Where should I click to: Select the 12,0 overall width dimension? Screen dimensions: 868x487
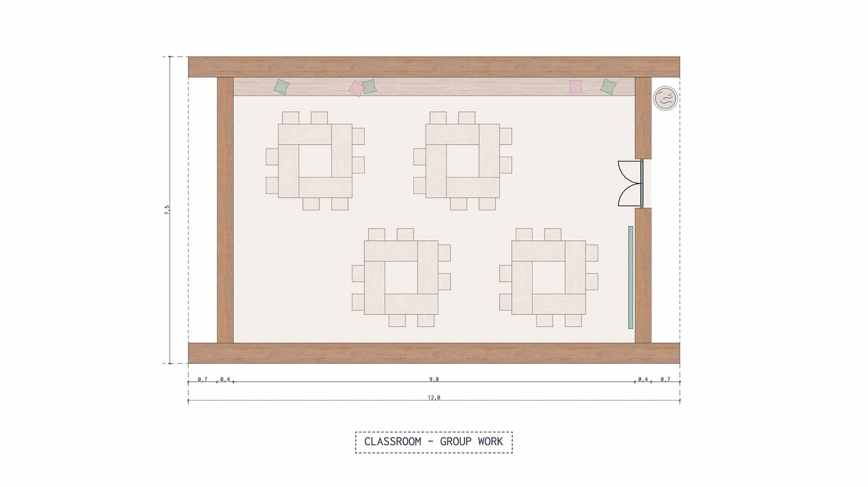434,398
